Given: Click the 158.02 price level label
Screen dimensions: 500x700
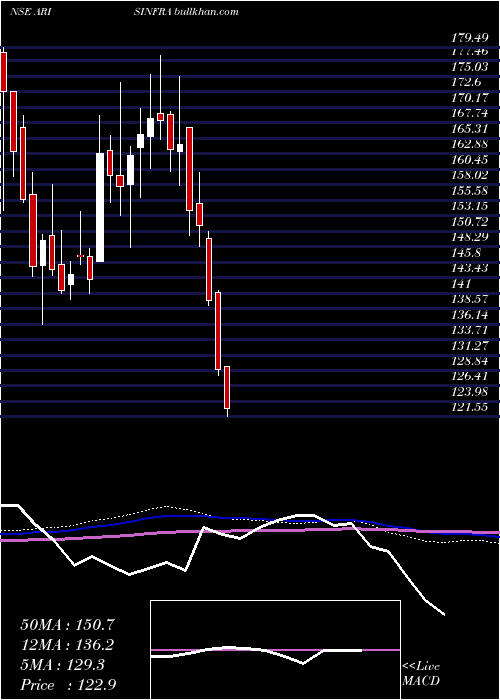Looking at the screenshot, I should click(x=470, y=175).
